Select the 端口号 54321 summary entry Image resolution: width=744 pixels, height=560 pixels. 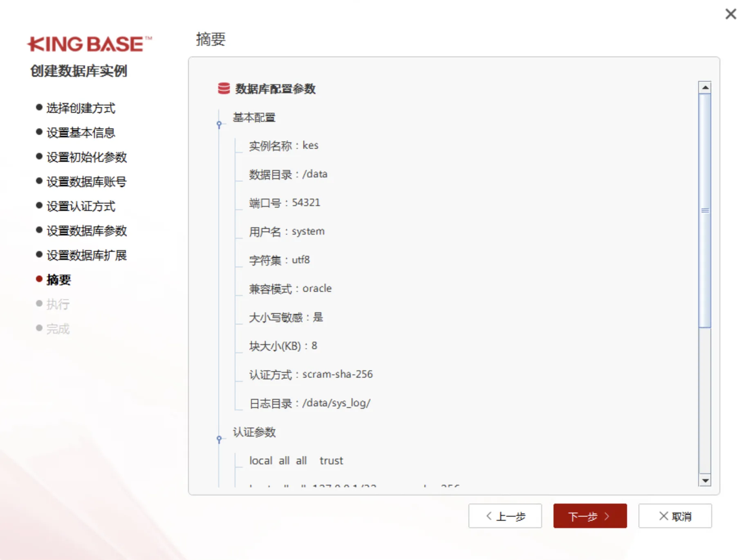pyautogui.click(x=285, y=202)
